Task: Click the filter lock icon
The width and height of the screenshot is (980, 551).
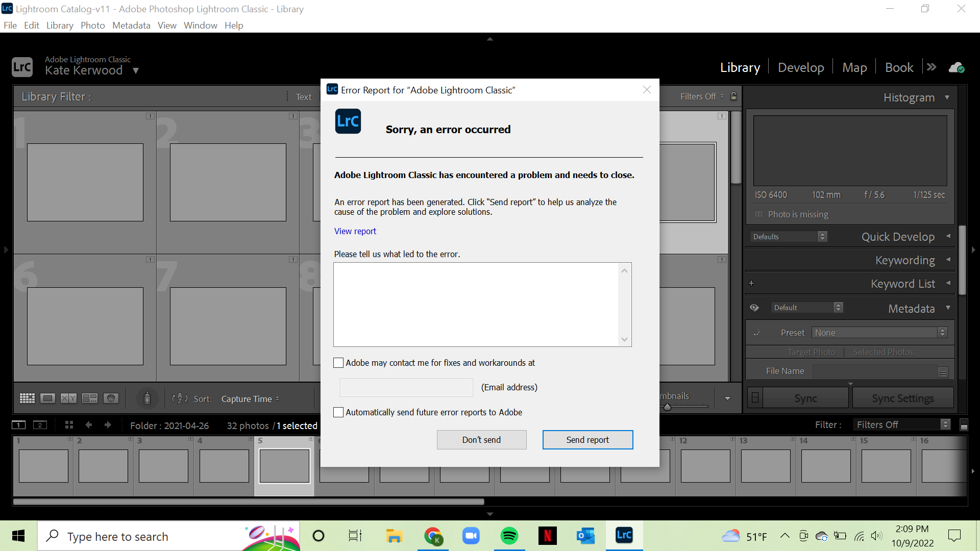Action: coord(733,96)
